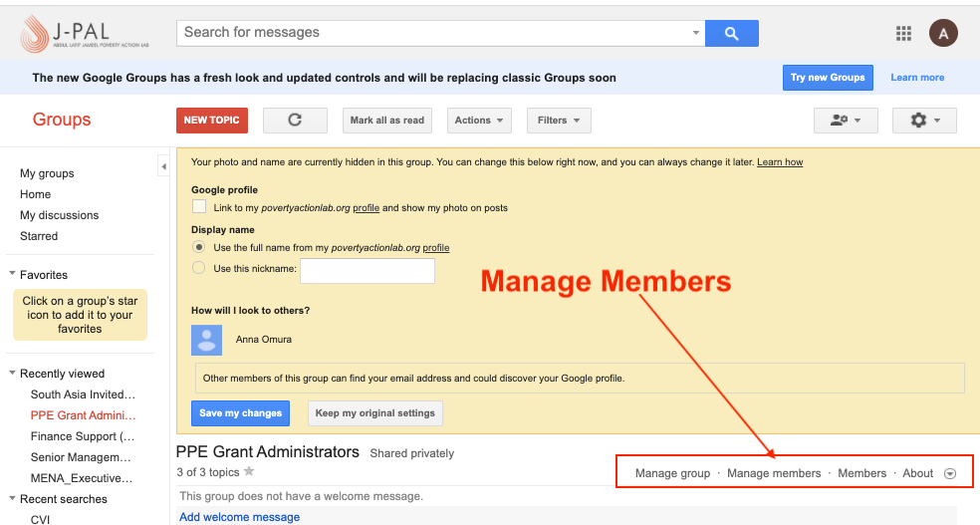Collapse the Recent searches section

pyautogui.click(x=13, y=498)
